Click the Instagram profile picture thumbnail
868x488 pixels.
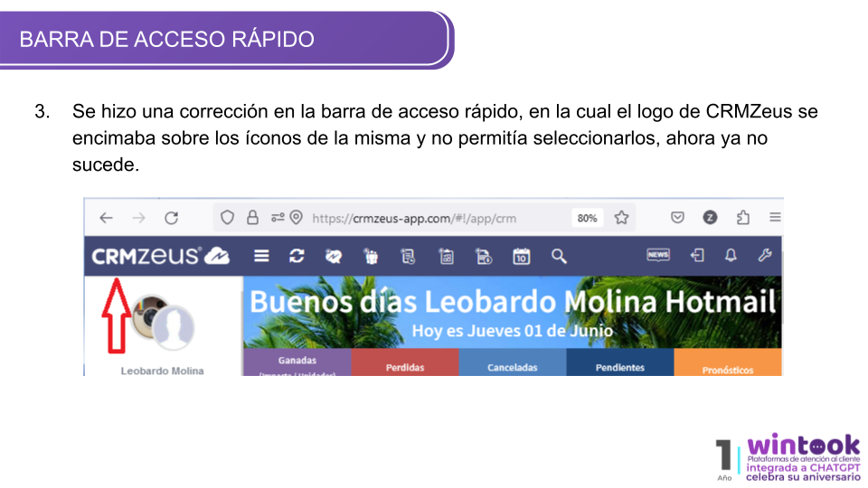click(x=145, y=315)
